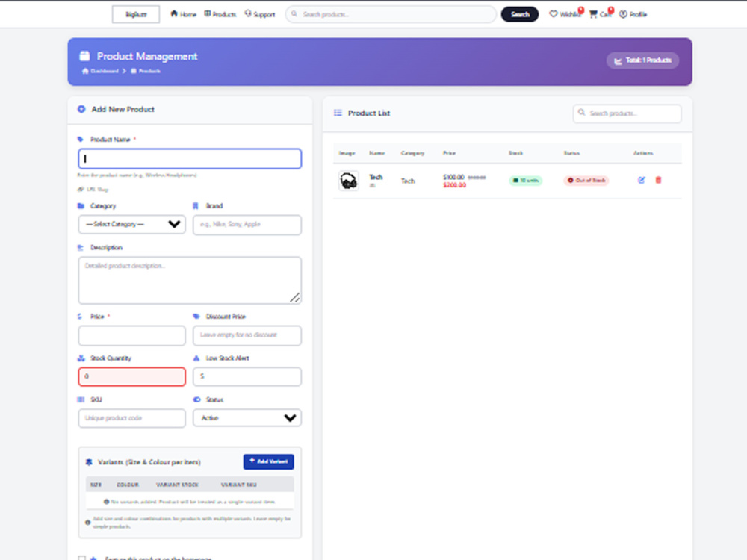Focus the Product Name field
Screen dimensions: 747x560
point(190,158)
